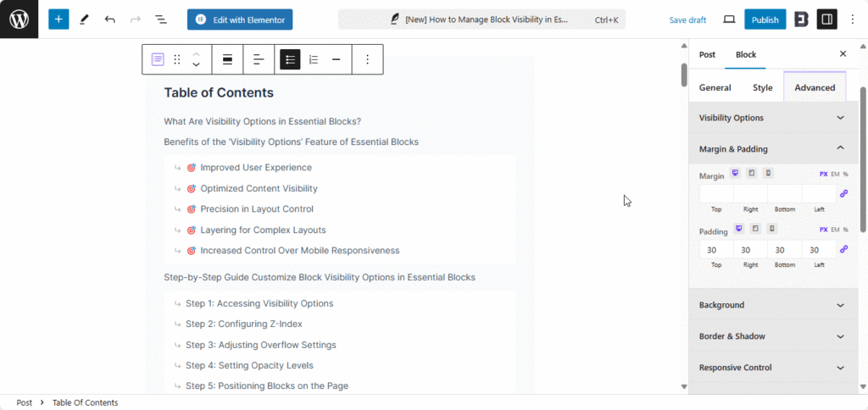Click the Essential Blocks icon in top bar

801,19
